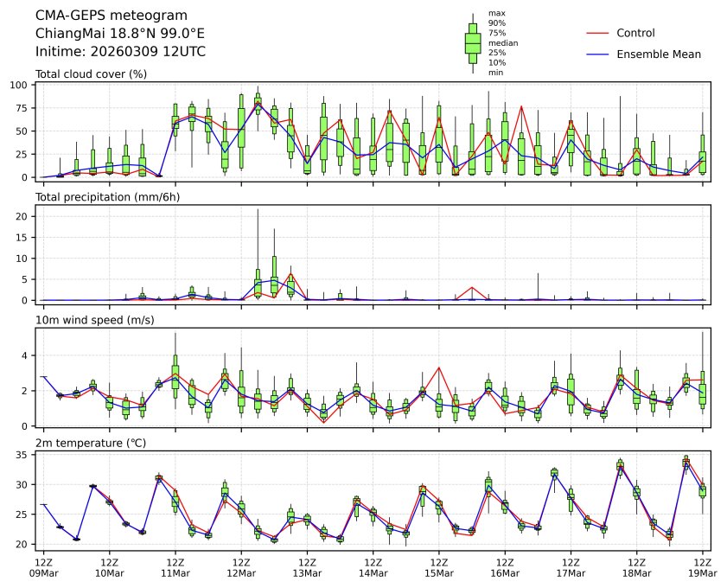Viewport: 727px width, 588px height.
Task: Select the Ensemble Mean legend label
Action: tap(658, 54)
